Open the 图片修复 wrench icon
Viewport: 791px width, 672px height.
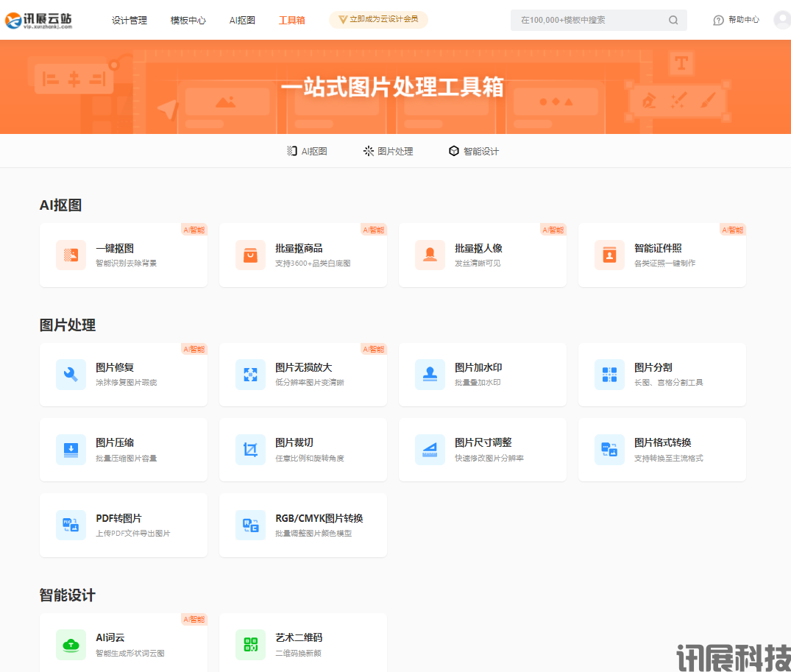pos(71,374)
